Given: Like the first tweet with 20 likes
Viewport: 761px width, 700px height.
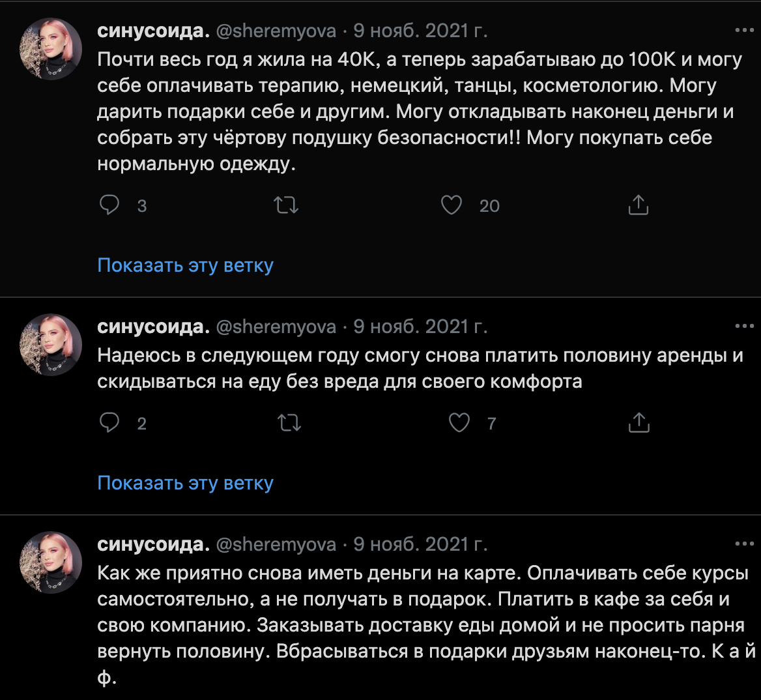Looking at the screenshot, I should (452, 205).
